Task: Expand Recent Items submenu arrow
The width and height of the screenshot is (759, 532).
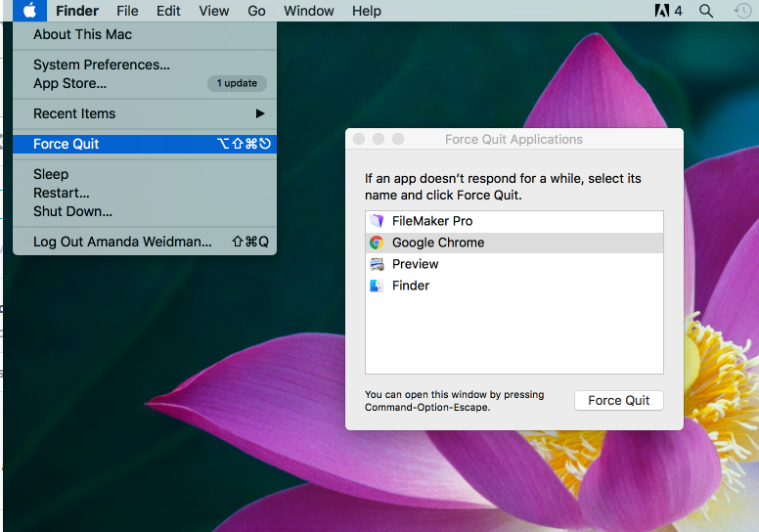Action: point(260,113)
